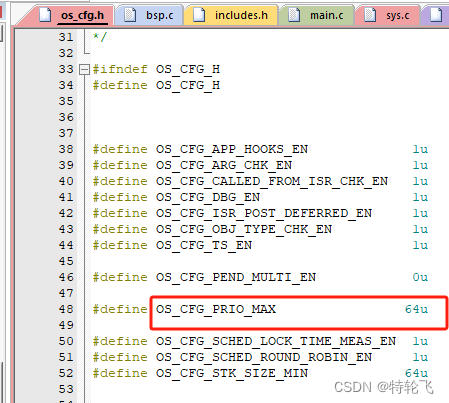Click line number 48 in the gutter
This screenshot has width=449, height=403.
tap(66, 309)
